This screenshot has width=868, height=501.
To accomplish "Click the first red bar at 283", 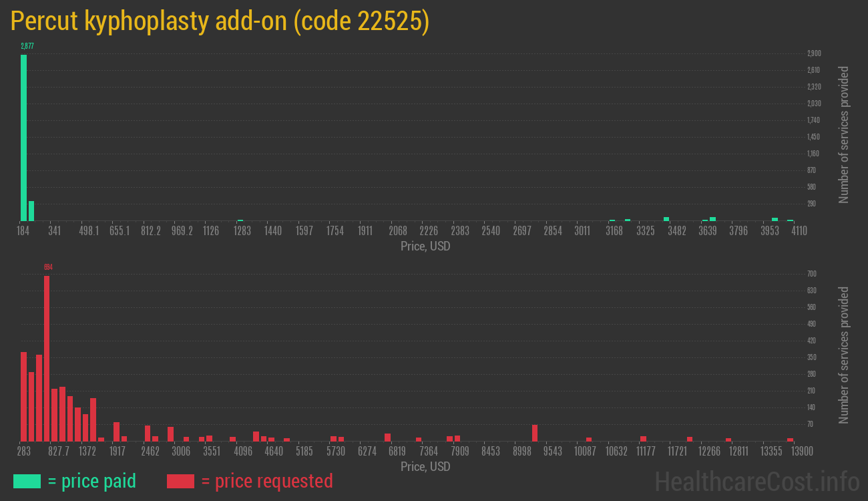I will 23,396.
